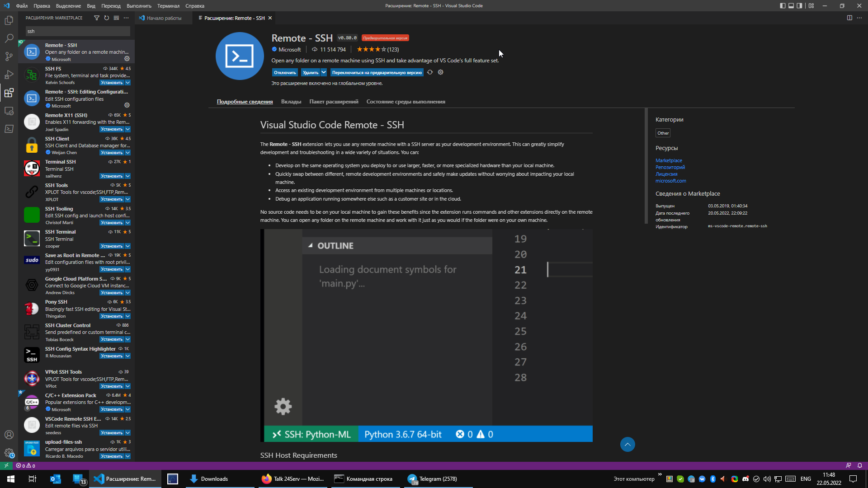The image size is (868, 488).
Task: Open the Manage gear in activity bar
Action: (9, 452)
